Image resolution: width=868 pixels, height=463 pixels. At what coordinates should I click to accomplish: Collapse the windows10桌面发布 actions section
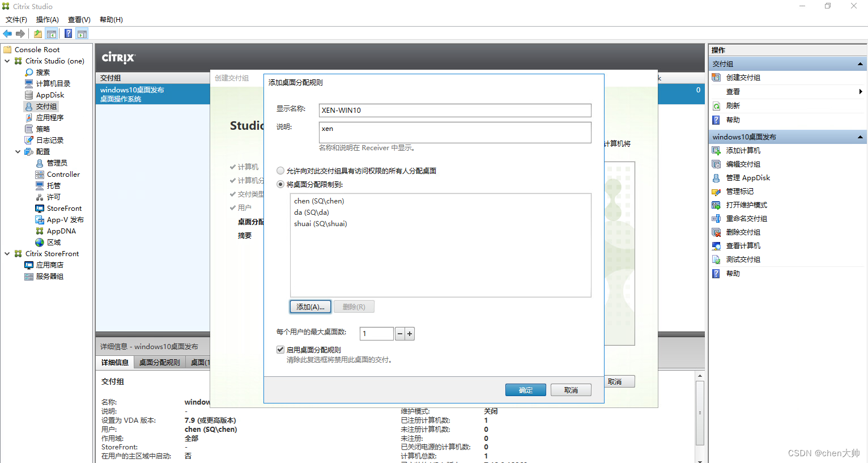[x=860, y=137]
